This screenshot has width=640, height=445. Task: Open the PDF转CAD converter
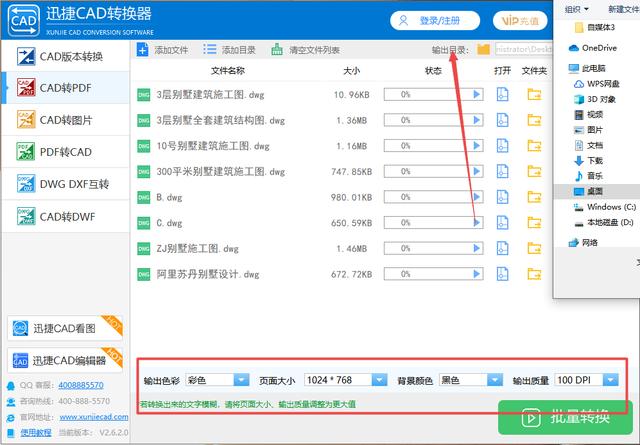click(x=66, y=152)
